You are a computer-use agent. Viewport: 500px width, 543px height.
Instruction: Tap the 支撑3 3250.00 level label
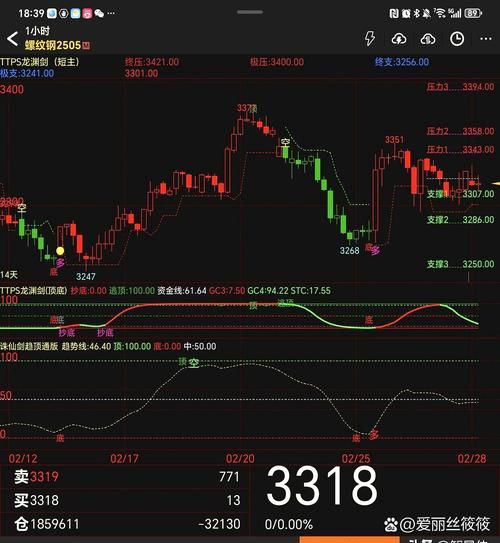click(x=460, y=264)
